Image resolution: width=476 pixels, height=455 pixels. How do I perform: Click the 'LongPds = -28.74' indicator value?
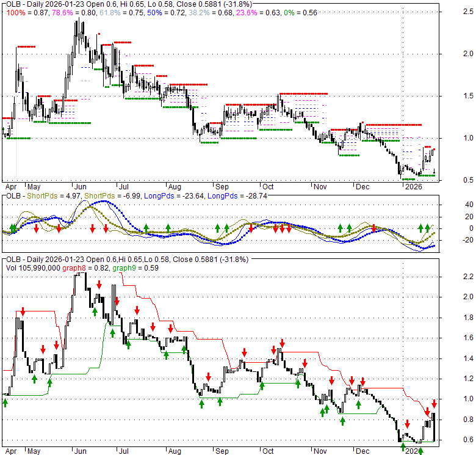(x=237, y=196)
